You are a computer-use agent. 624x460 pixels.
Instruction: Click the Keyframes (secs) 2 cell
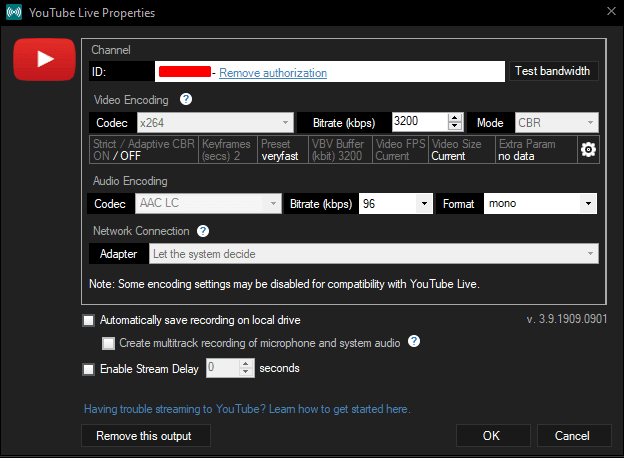click(x=228, y=150)
